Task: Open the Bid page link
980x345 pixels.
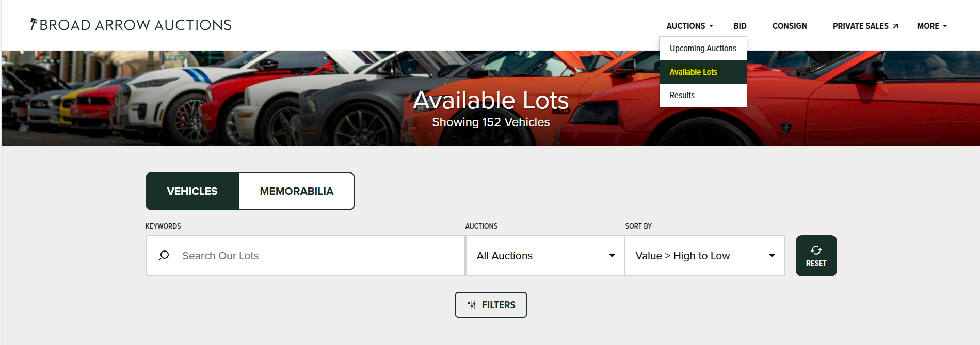Action: [x=740, y=26]
